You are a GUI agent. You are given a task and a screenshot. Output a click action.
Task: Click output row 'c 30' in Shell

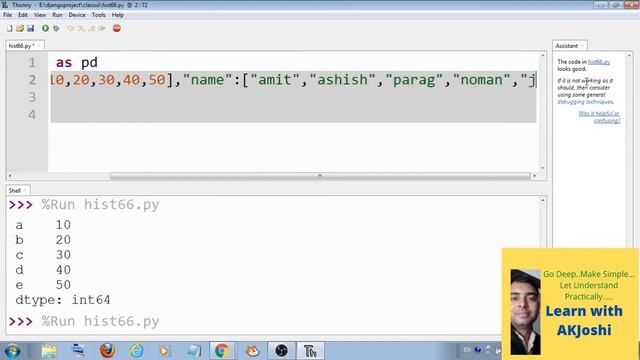click(x=43, y=255)
